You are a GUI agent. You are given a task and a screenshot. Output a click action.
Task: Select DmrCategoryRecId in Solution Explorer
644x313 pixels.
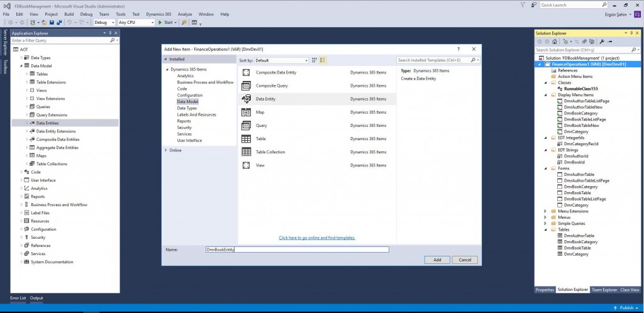pos(581,144)
